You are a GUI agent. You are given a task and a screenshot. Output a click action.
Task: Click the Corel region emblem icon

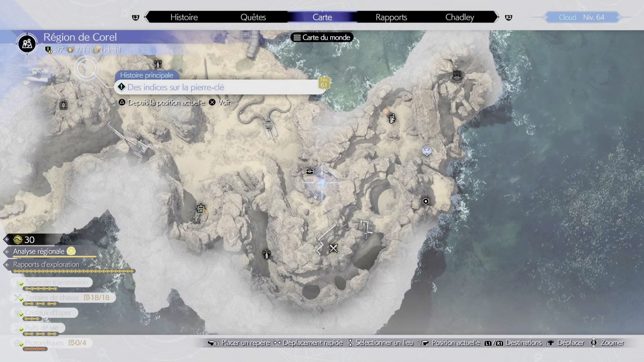27,43
